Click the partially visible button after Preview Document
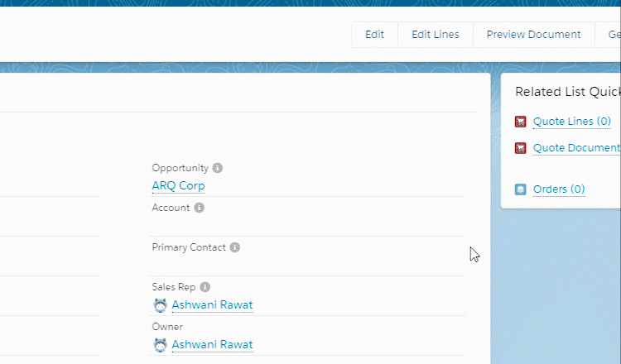Viewport: 621px width, 364px height. pos(614,35)
